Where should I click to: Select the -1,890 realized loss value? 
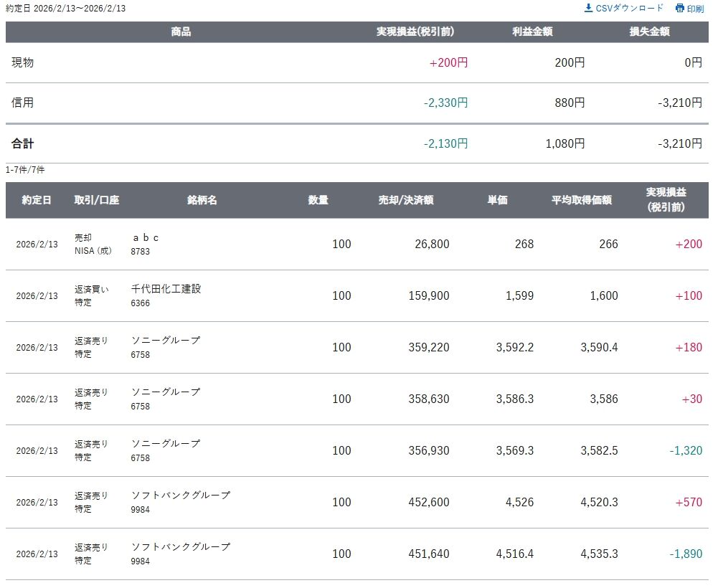[686, 554]
